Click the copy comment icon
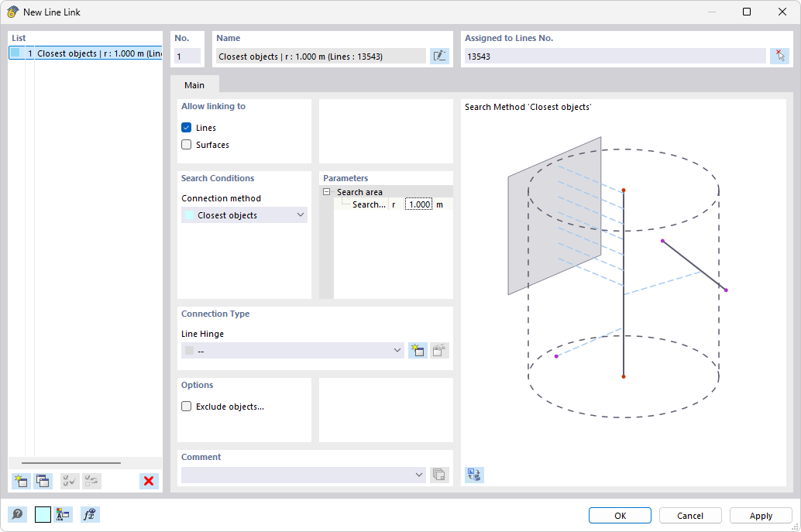This screenshot has width=801, height=532. (x=439, y=475)
